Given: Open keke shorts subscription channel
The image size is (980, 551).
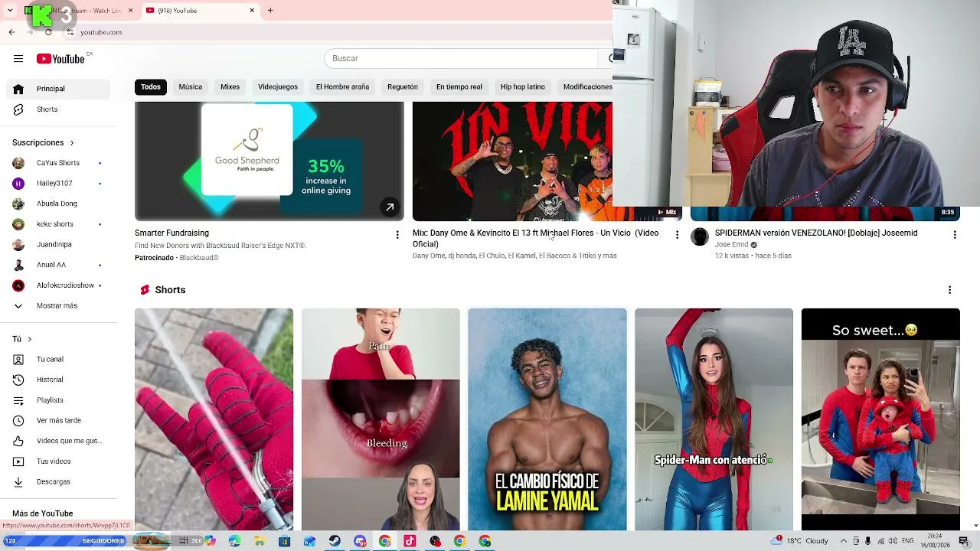Looking at the screenshot, I should (58, 224).
